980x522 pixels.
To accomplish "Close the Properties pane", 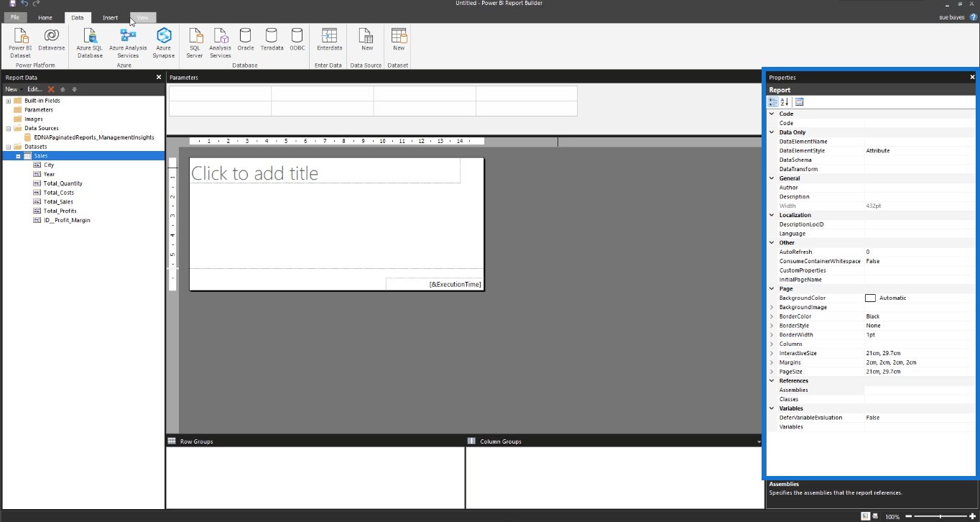I will tap(972, 77).
